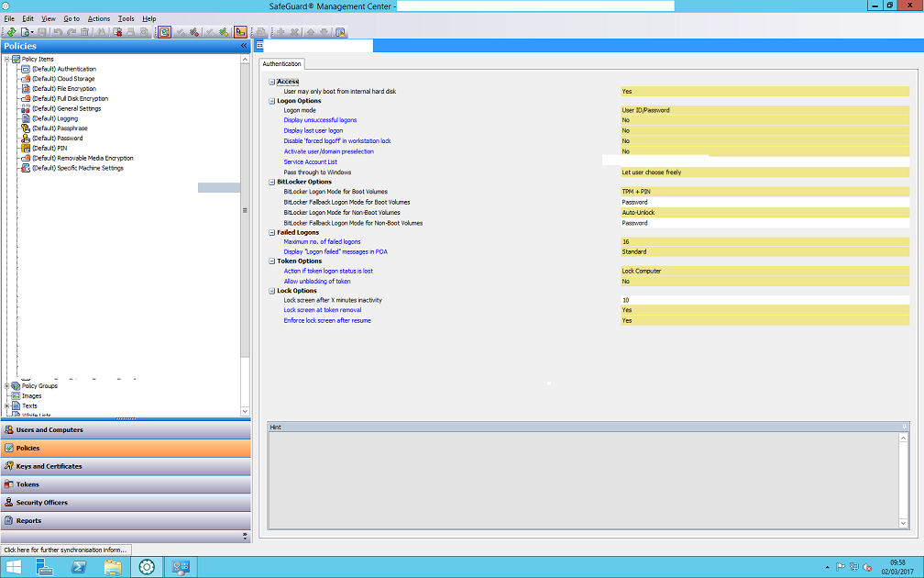Select (Default) Logging policy
This screenshot has height=578, width=924.
click(55, 119)
